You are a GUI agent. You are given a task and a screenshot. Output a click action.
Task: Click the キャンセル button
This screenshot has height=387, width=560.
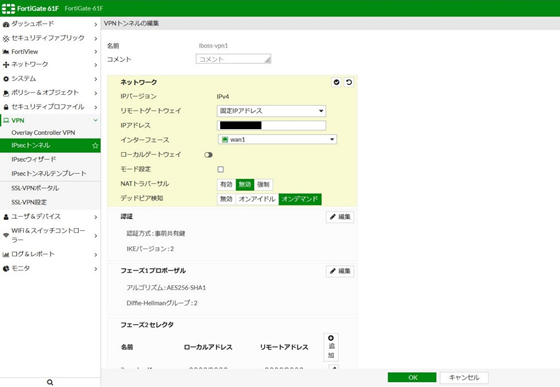(x=464, y=377)
